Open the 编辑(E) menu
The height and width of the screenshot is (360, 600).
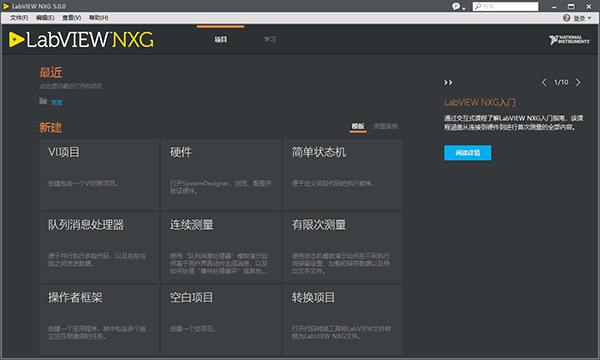(x=45, y=18)
